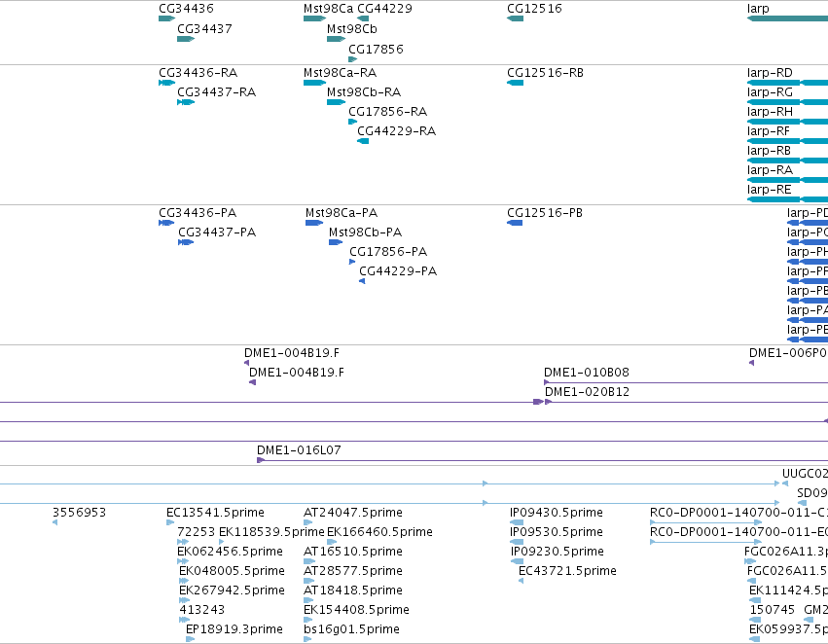Select the 413243 EST feature
The width and height of the screenshot is (828, 644).
click(184, 620)
